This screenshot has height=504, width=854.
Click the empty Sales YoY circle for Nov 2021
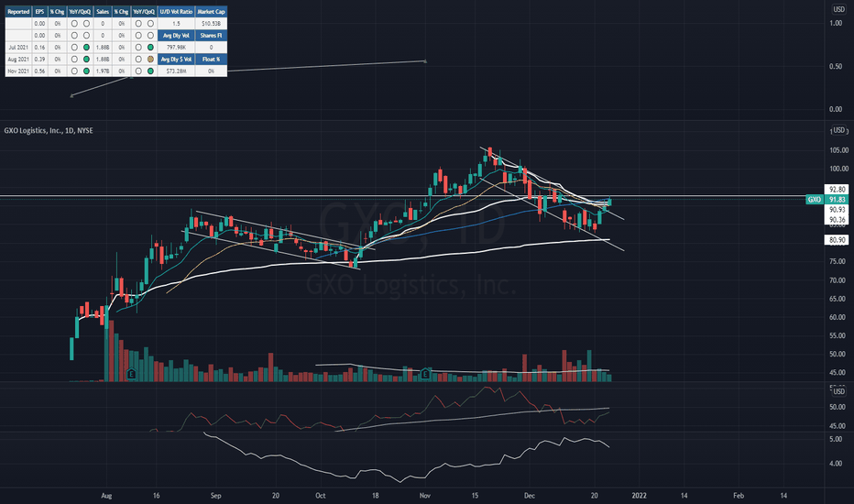(138, 71)
